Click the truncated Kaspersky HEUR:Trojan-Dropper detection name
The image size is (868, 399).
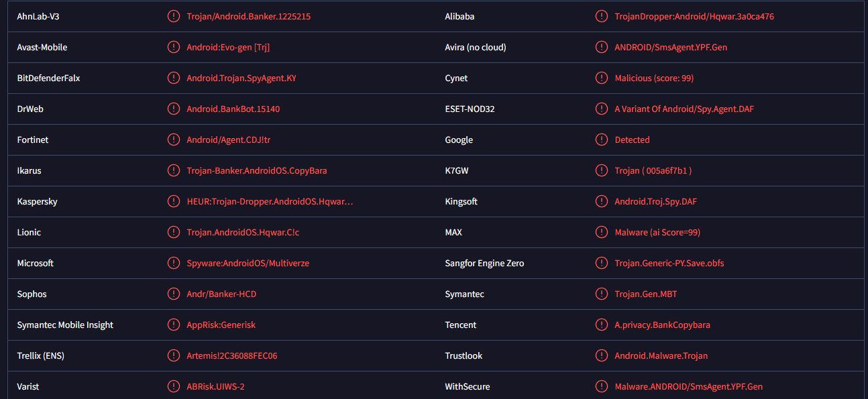270,201
